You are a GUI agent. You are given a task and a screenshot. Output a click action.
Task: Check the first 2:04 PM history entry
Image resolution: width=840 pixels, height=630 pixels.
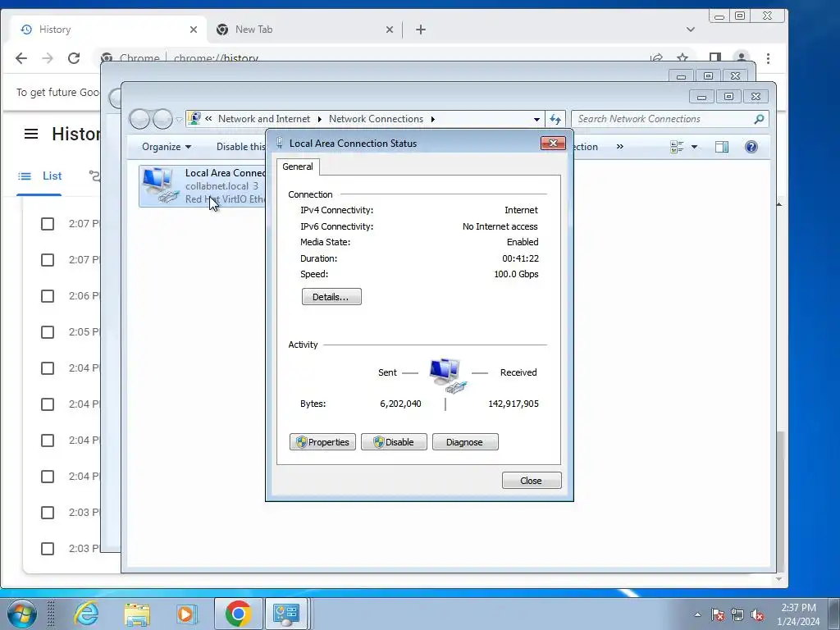[48, 368]
